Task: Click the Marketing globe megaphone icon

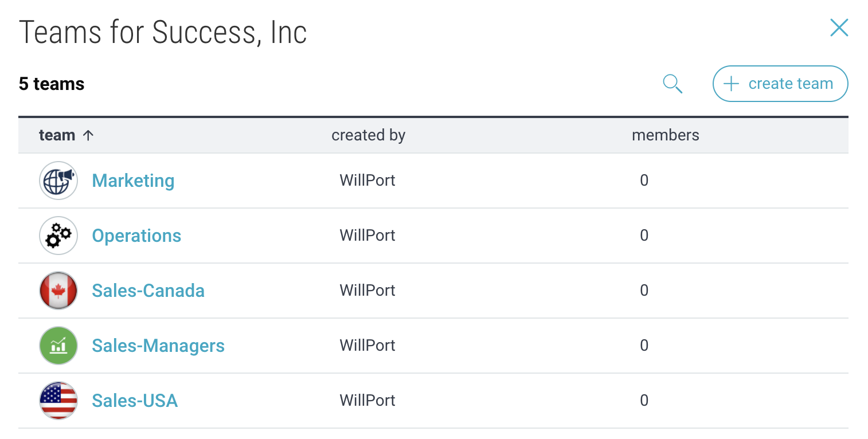Action: (58, 181)
